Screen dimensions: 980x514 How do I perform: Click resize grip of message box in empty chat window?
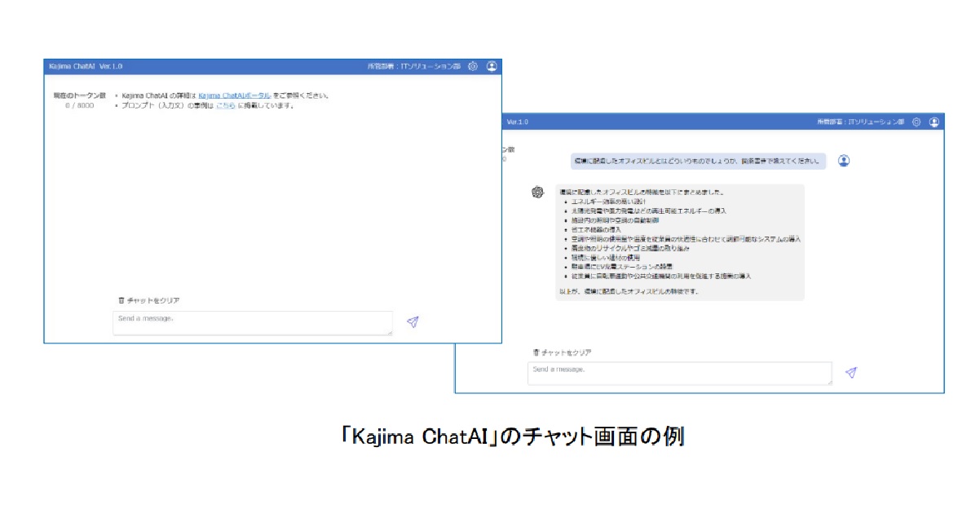tap(390, 332)
